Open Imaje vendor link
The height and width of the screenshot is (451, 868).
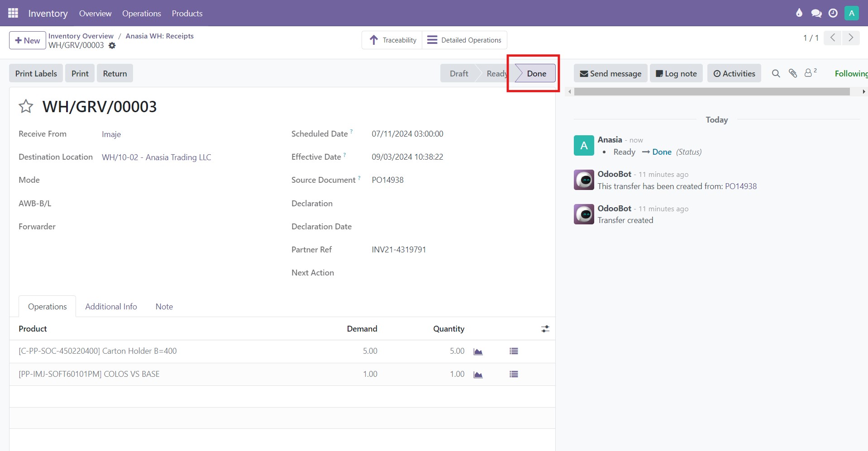coord(111,134)
